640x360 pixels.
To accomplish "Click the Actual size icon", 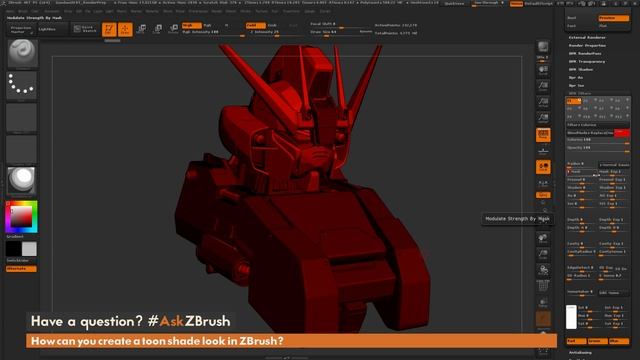I will pos(543,102).
